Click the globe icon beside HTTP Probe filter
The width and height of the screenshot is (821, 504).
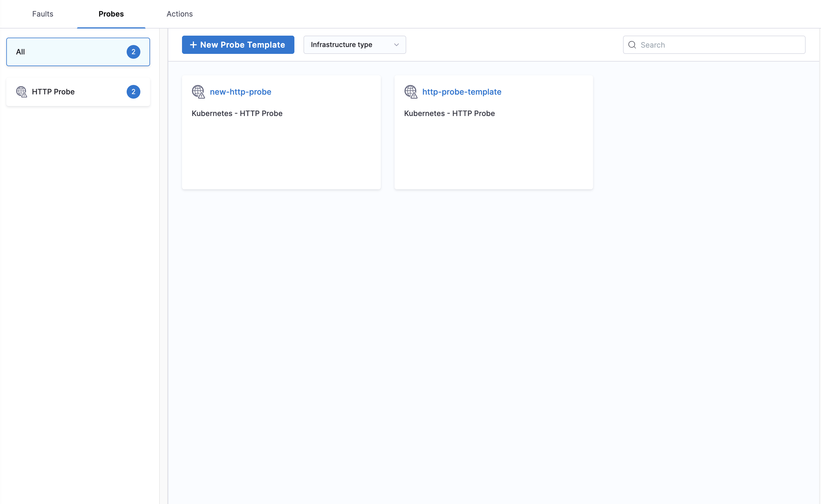[x=21, y=92]
